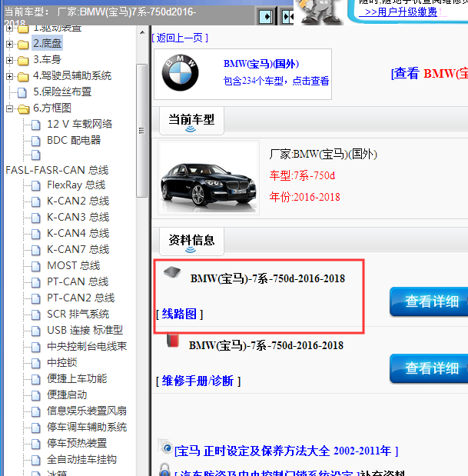
Task: Click the black BMW 7-series car thumbnail
Action: 209,178
